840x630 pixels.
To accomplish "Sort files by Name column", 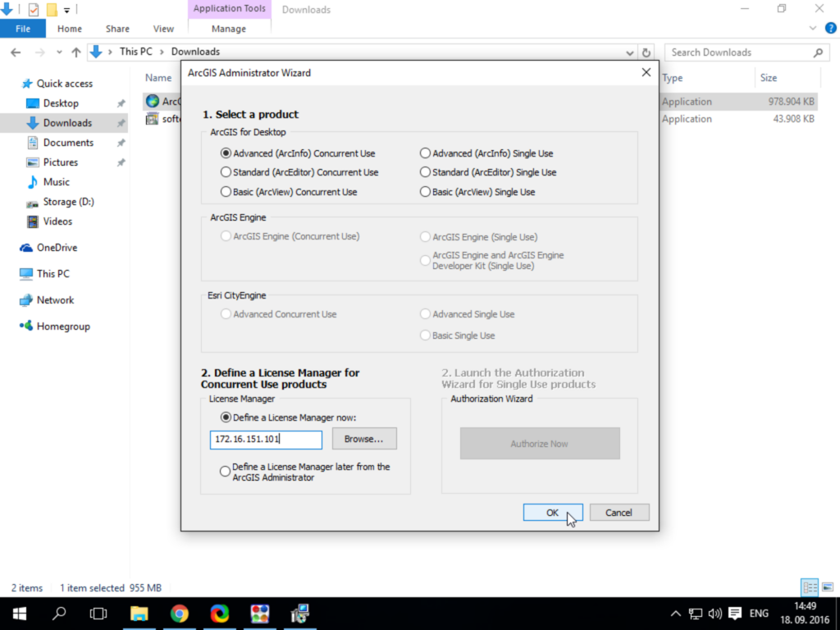I will tap(158, 78).
